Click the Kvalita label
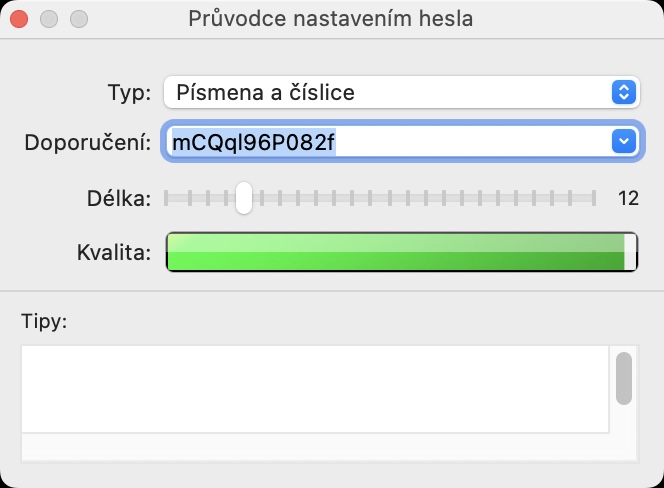The width and height of the screenshot is (664, 488). [x=113, y=252]
